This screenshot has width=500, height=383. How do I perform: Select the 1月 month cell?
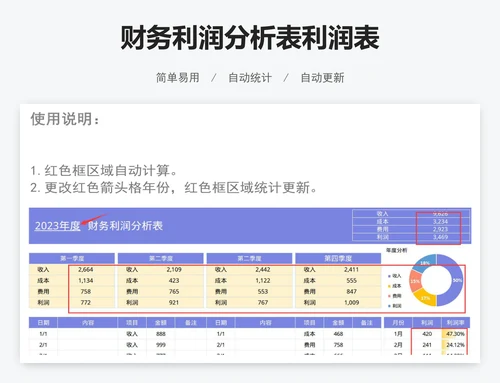coord(398,334)
